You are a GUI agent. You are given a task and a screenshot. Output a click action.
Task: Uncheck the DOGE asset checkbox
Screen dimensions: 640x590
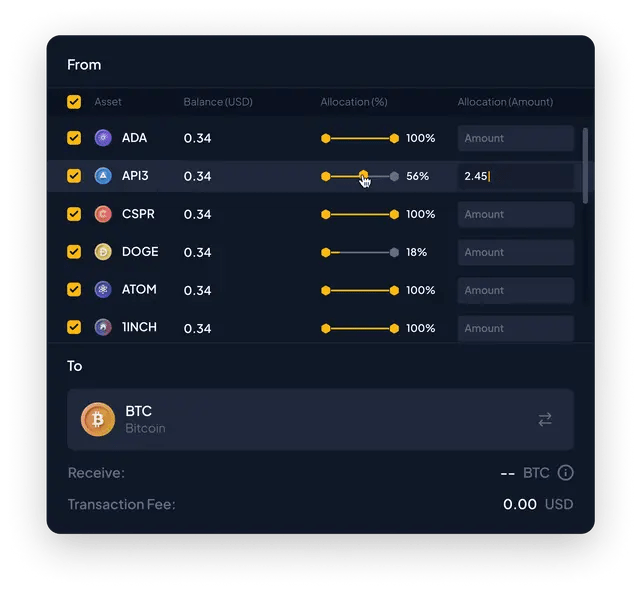point(74,252)
